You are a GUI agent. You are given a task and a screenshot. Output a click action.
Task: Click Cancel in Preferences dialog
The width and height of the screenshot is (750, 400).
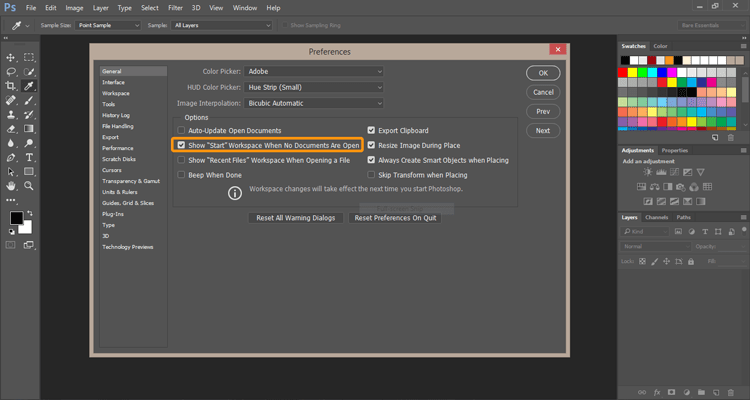tap(543, 92)
